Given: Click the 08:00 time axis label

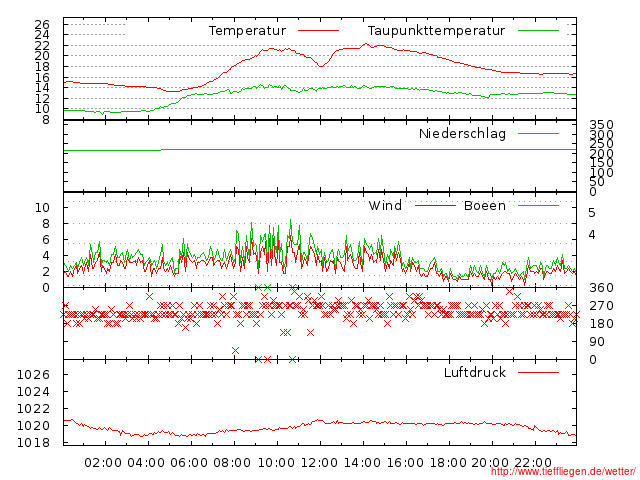Looking at the screenshot, I should pyautogui.click(x=232, y=463).
